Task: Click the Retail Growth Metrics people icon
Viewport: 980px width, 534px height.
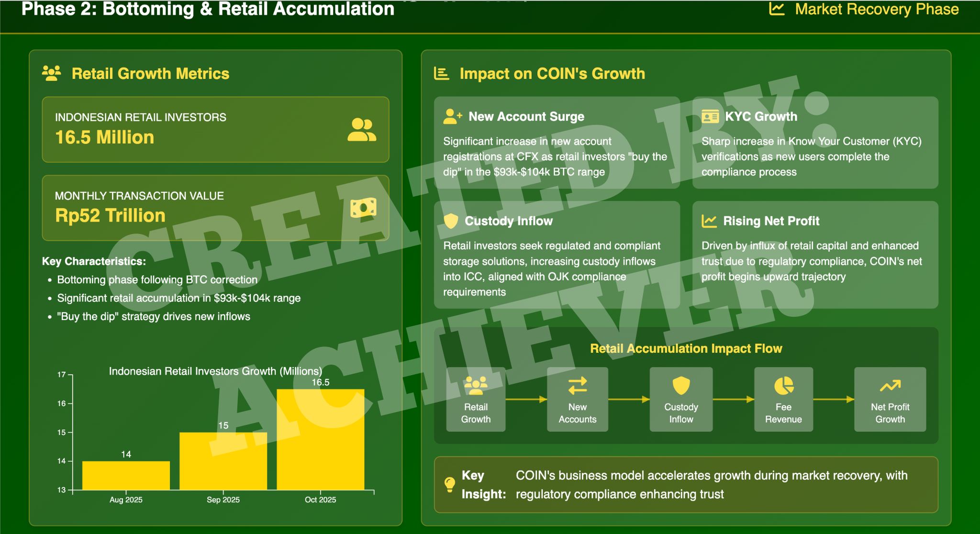Action: 52,73
